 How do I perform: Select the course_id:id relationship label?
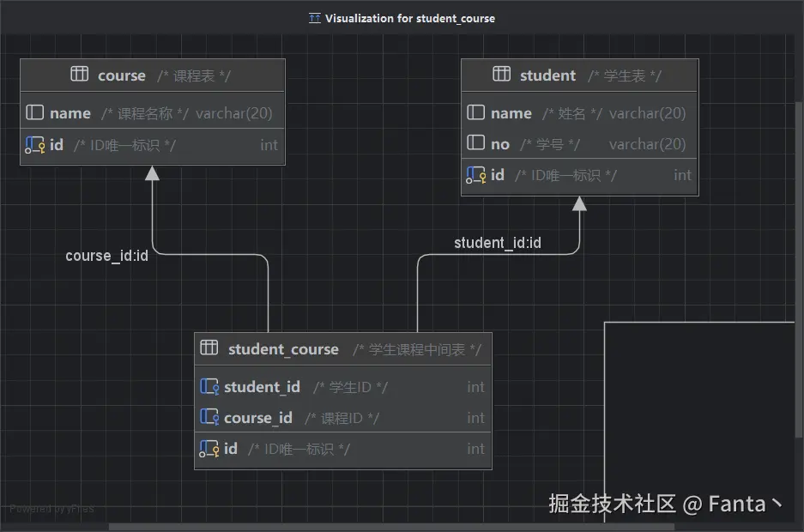click(106, 255)
